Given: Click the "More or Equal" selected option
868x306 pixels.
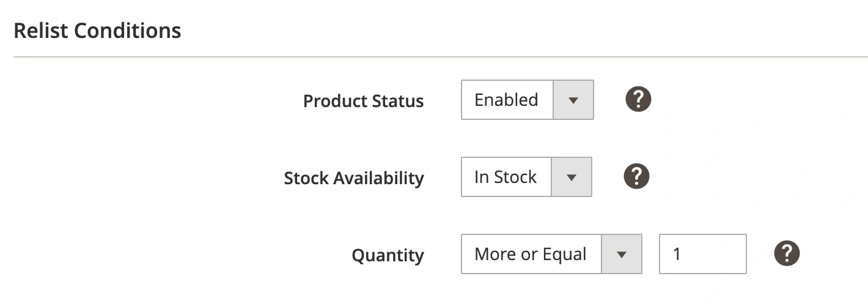Looking at the screenshot, I should [x=531, y=254].
